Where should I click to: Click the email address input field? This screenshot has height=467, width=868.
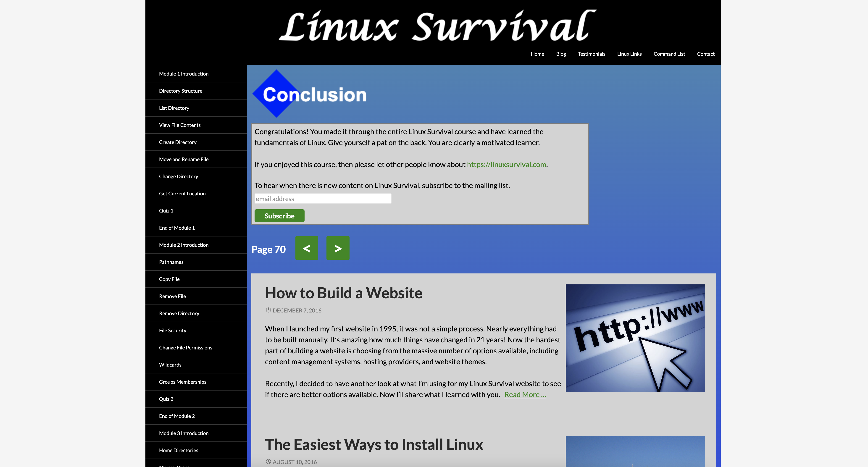323,198
